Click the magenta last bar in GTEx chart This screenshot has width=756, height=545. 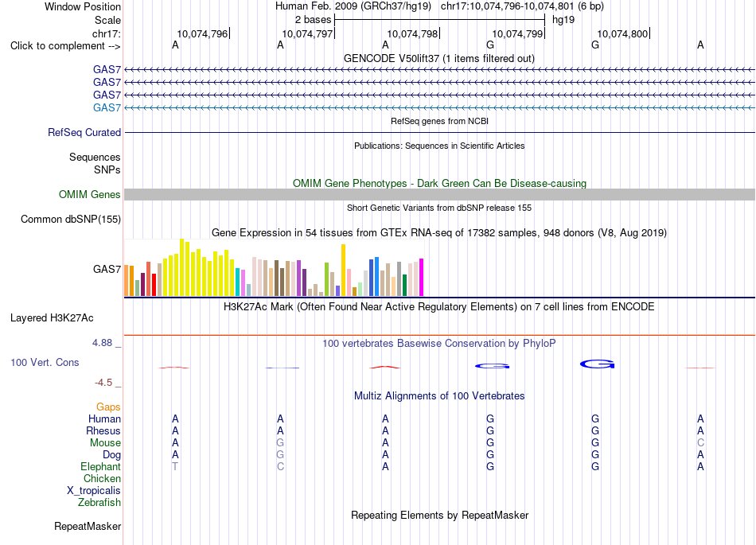pyautogui.click(x=422, y=278)
